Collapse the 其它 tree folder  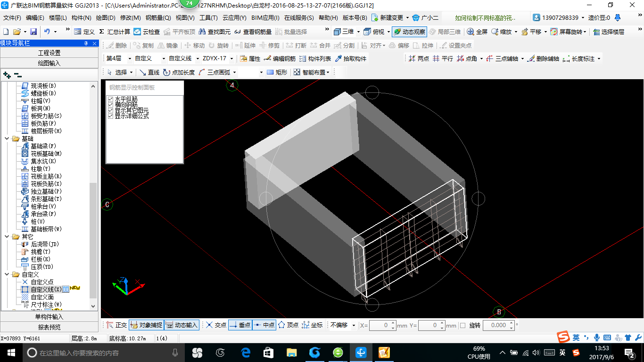8,237
